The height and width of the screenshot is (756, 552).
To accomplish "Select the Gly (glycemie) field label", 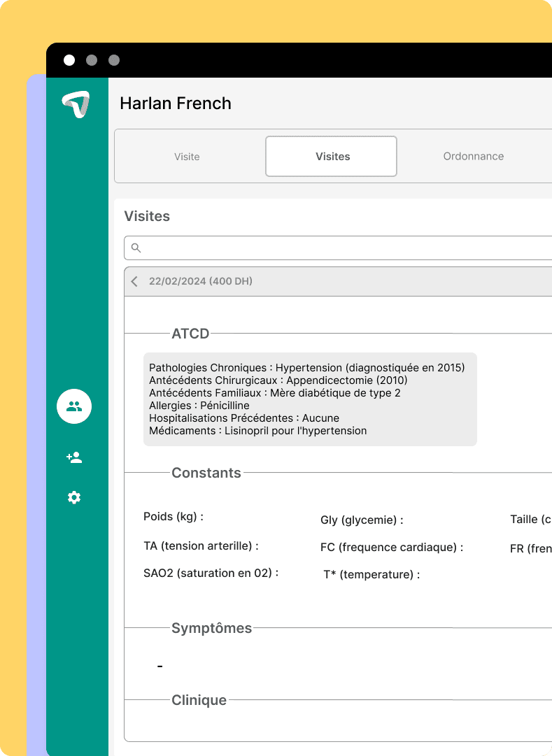I will 362,520.
